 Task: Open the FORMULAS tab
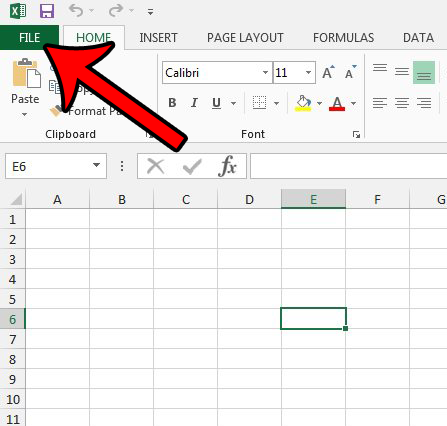[x=343, y=38]
